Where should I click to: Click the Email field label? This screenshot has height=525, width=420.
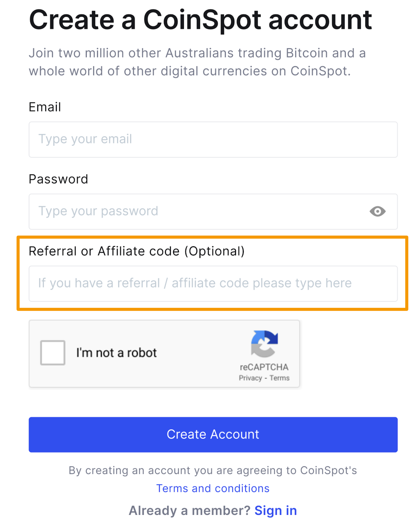[45, 107]
